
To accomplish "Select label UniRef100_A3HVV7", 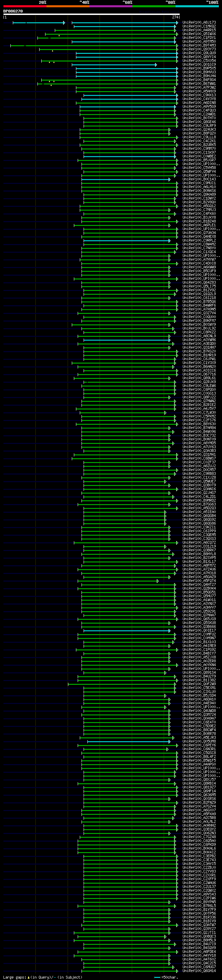I will [x=199, y=608].
